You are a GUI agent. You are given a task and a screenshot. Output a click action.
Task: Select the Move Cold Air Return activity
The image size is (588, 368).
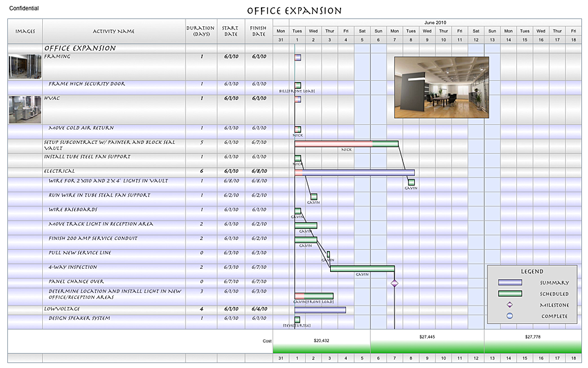tap(81, 129)
